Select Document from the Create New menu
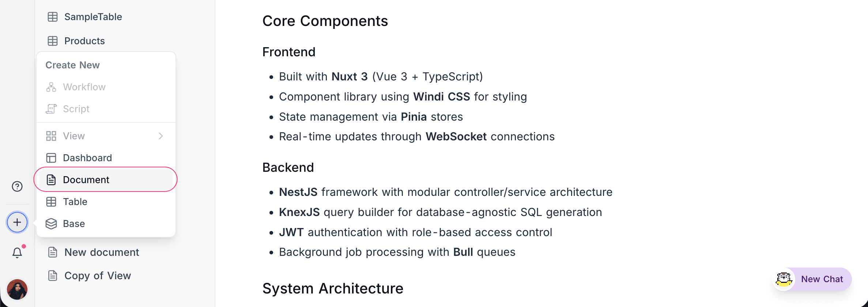 pyautogui.click(x=86, y=179)
